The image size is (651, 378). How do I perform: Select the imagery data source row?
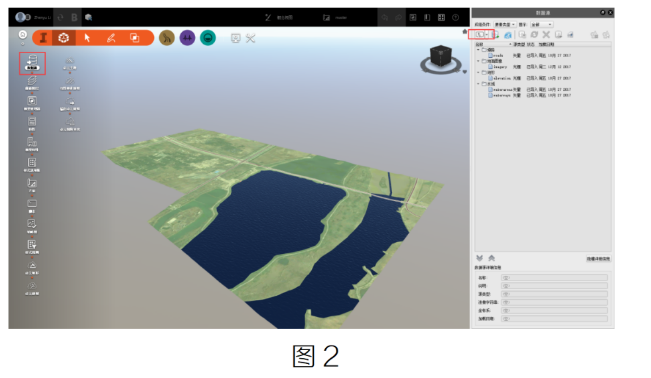click(x=530, y=66)
